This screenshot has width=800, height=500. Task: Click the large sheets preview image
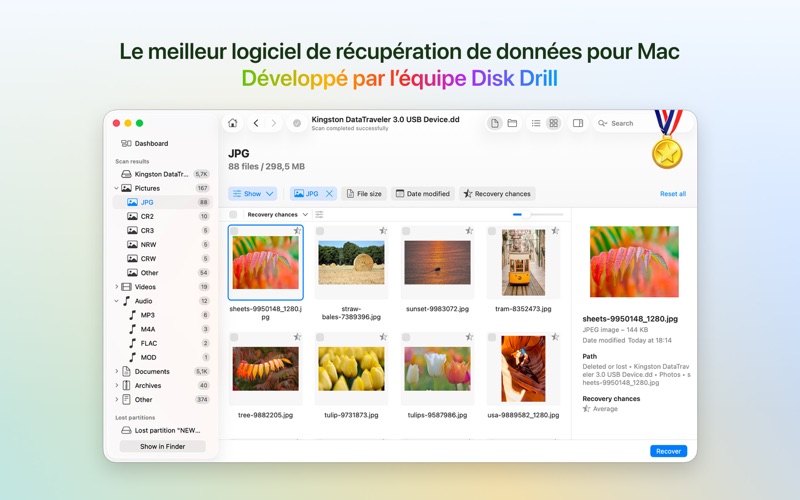pyautogui.click(x=634, y=262)
